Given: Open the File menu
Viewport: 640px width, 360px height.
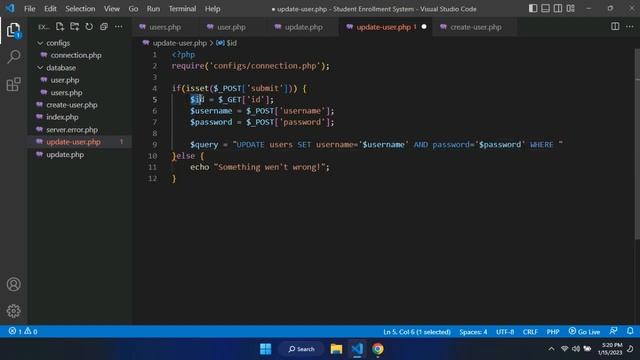Looking at the screenshot, I should pos(30,9).
